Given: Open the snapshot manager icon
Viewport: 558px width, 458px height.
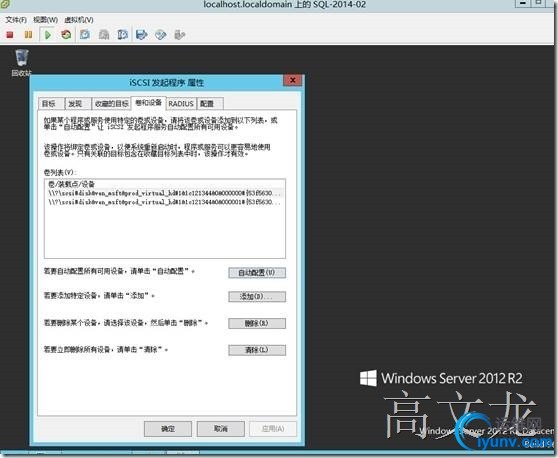Looking at the screenshot, I should tap(123, 35).
